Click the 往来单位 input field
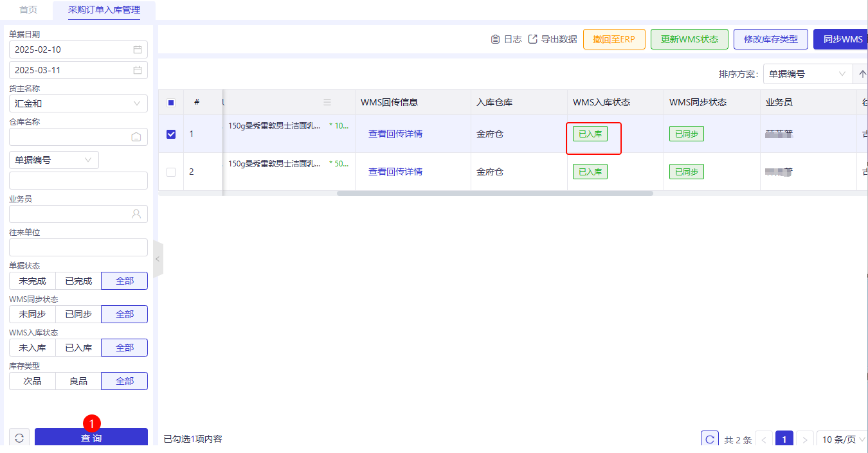This screenshot has width=868, height=453. [x=78, y=247]
